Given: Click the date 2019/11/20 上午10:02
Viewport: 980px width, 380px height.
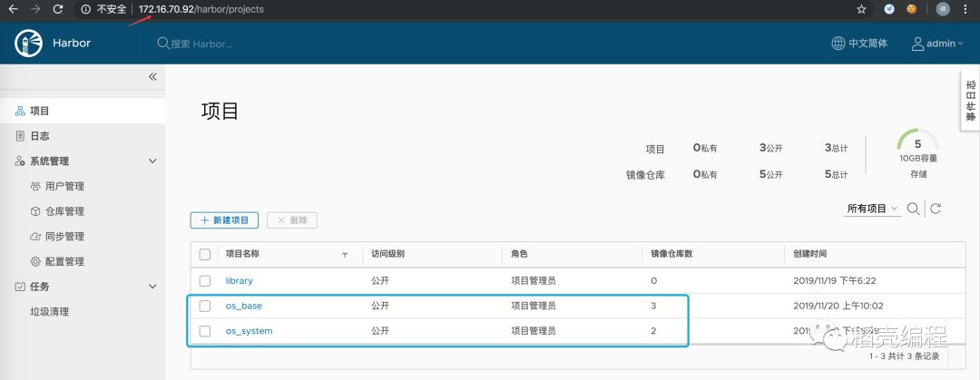Looking at the screenshot, I should 838,306.
